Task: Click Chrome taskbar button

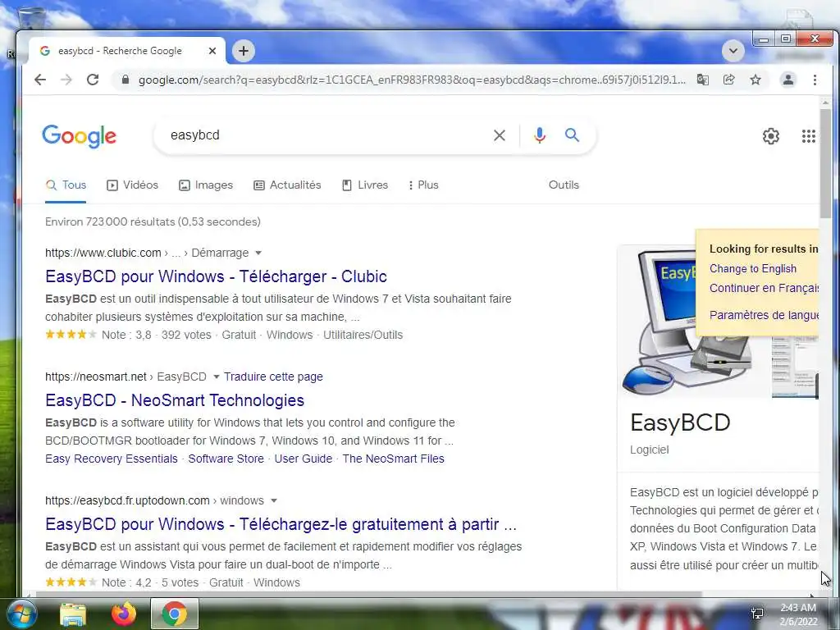Action: (175, 614)
